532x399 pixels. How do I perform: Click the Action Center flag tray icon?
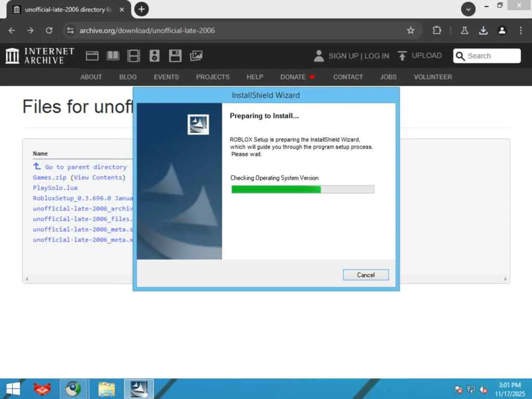click(x=458, y=390)
